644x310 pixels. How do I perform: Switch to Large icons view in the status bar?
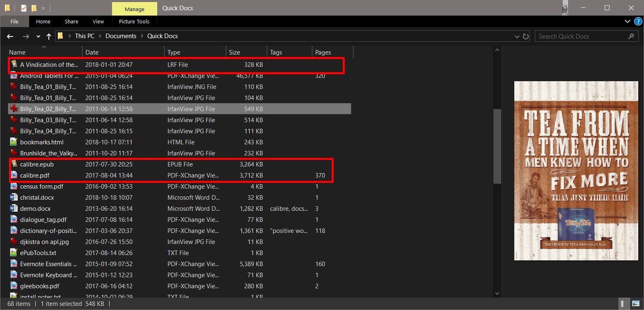pos(635,304)
